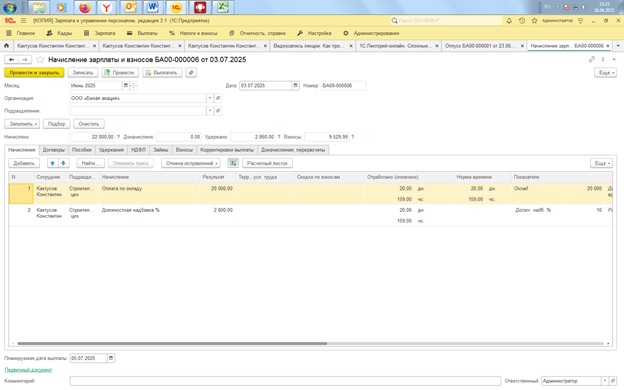This screenshot has height=390, width=624.
Task: Navigate back with left arrow
Action: (x=12, y=60)
